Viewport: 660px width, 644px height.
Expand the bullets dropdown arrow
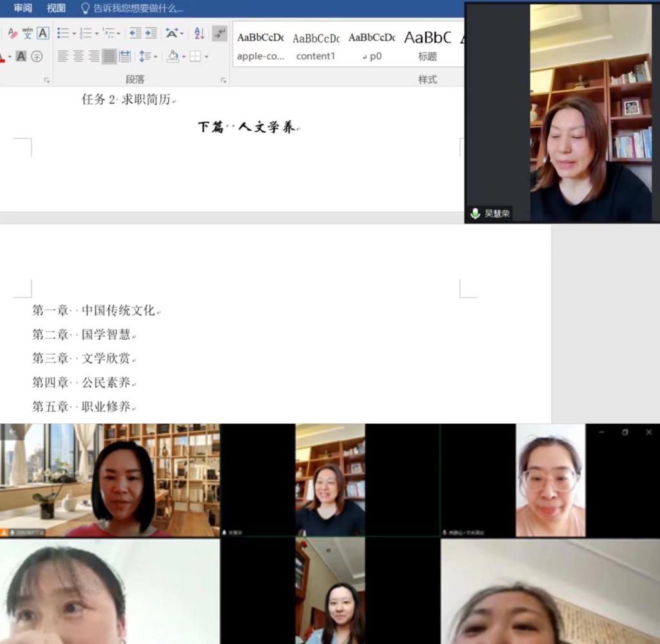coord(74,34)
